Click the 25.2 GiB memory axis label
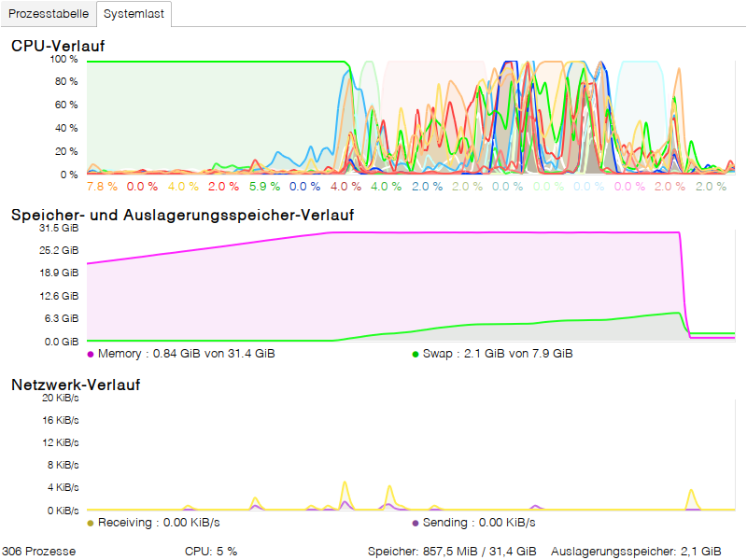 tap(59, 250)
